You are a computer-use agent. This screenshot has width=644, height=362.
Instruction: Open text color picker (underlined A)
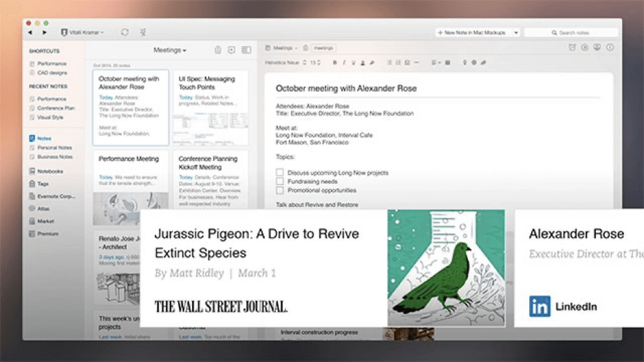coord(363,63)
